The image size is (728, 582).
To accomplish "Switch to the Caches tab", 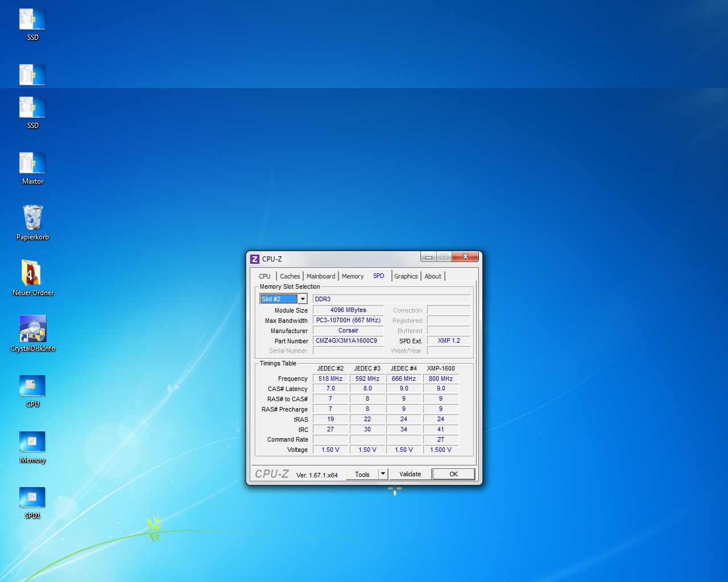I will click(x=290, y=276).
